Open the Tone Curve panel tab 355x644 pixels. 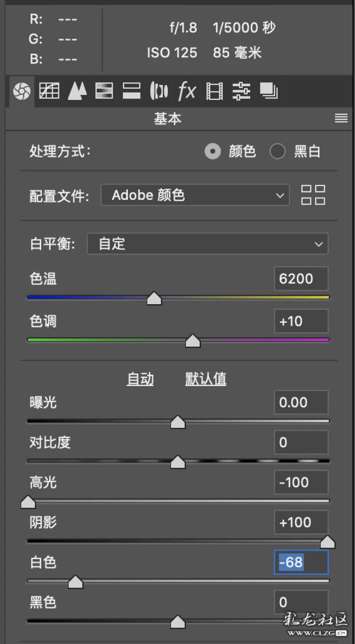(49, 91)
